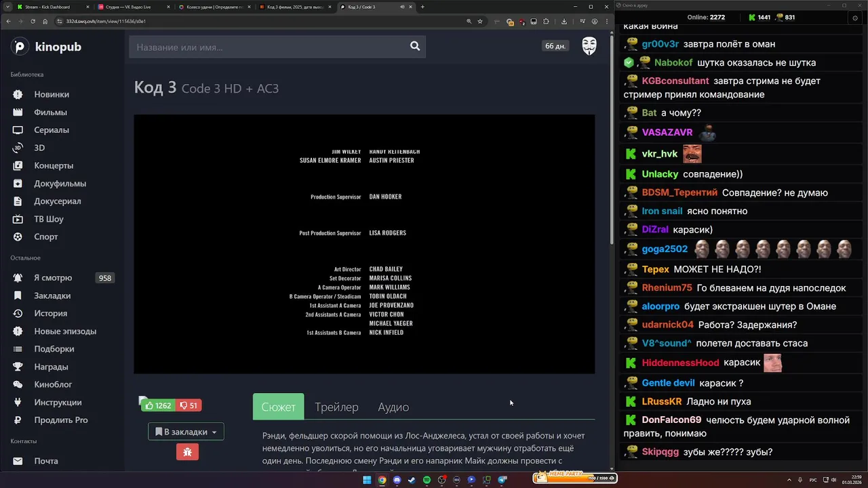This screenshot has width=868, height=488.
Task: Bookmark this page with star icon
Action: tap(479, 21)
